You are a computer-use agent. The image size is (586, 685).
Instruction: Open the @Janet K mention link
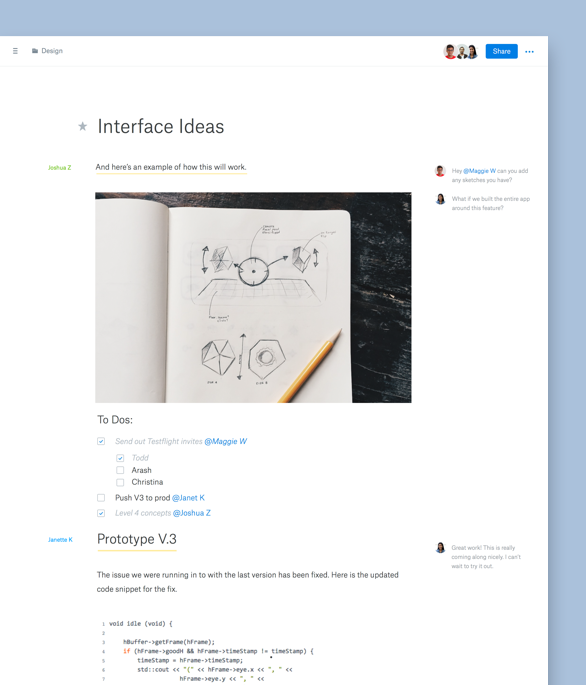coord(188,498)
